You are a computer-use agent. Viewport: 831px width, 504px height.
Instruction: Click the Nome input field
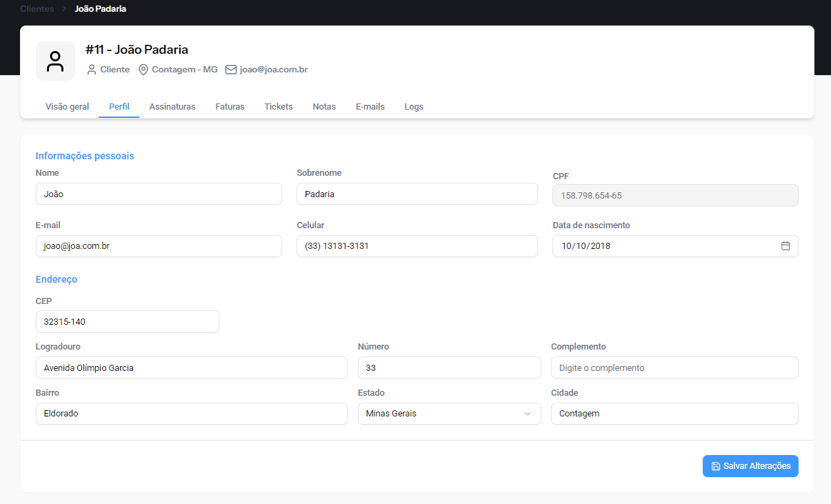(x=159, y=194)
